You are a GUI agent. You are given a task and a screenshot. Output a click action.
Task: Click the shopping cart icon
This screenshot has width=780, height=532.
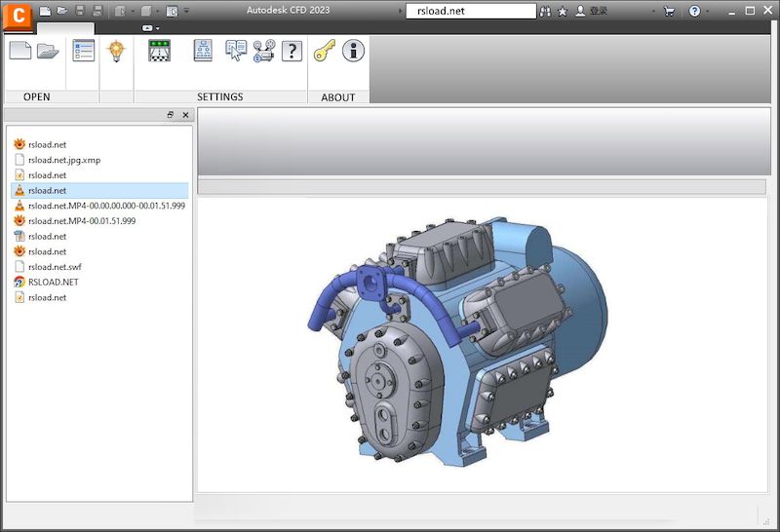coord(669,11)
